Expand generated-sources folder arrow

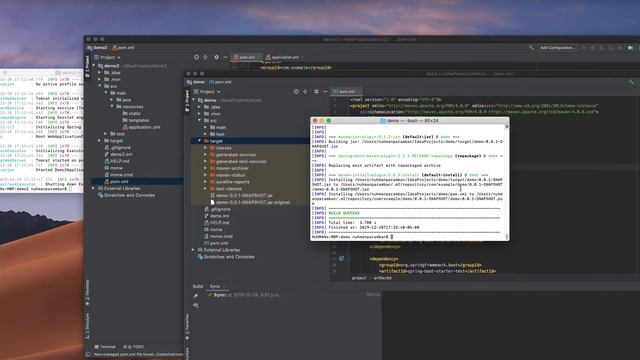[205, 155]
